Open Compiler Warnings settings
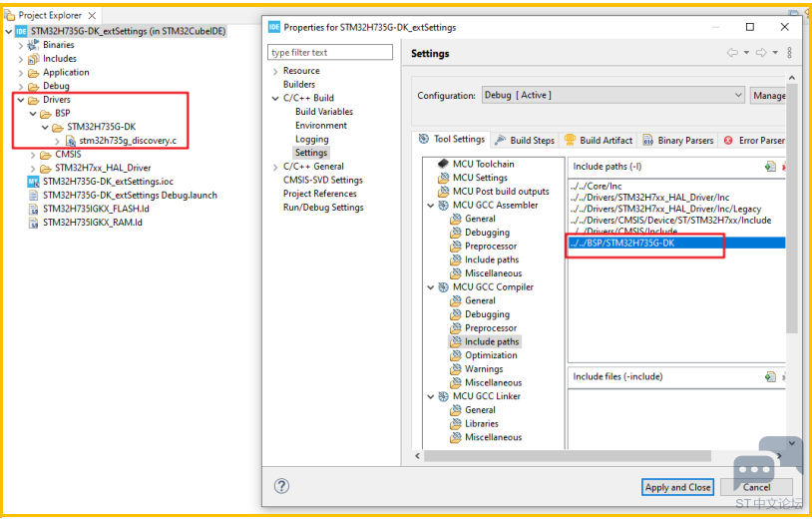The image size is (812, 519). coord(484,369)
